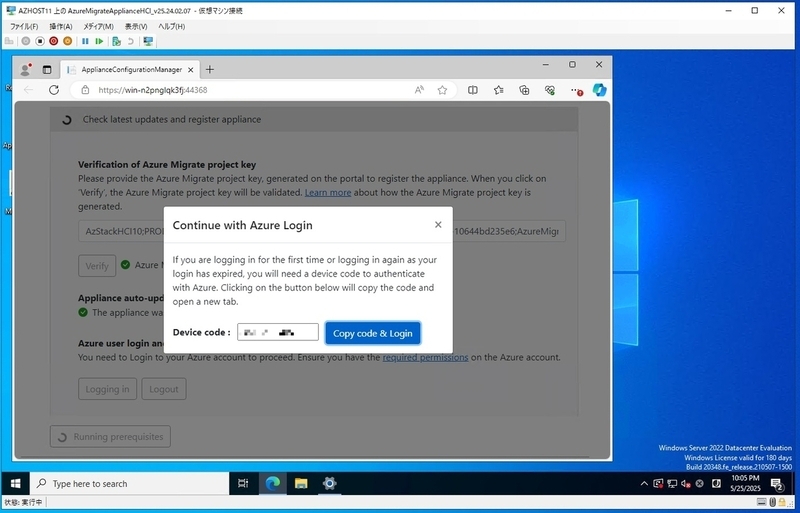The width and height of the screenshot is (800, 513).
Task: Add page to favorites star icon
Action: pyautogui.click(x=442, y=90)
